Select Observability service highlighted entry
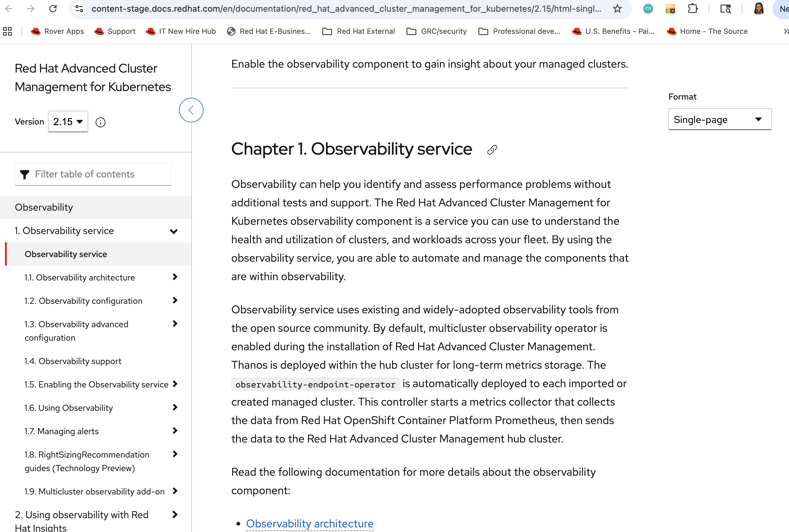This screenshot has height=532, width=789. pyautogui.click(x=66, y=254)
